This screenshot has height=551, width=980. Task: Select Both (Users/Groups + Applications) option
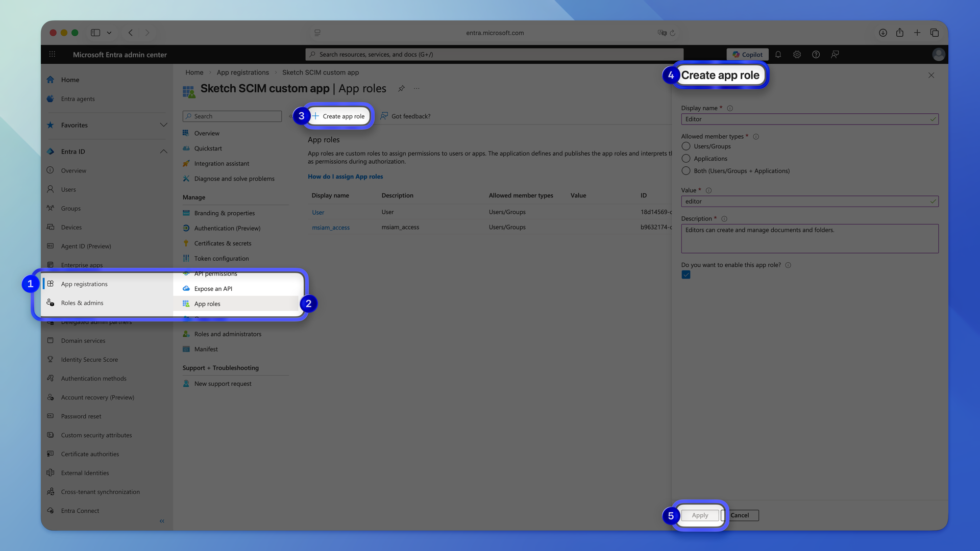(x=686, y=171)
